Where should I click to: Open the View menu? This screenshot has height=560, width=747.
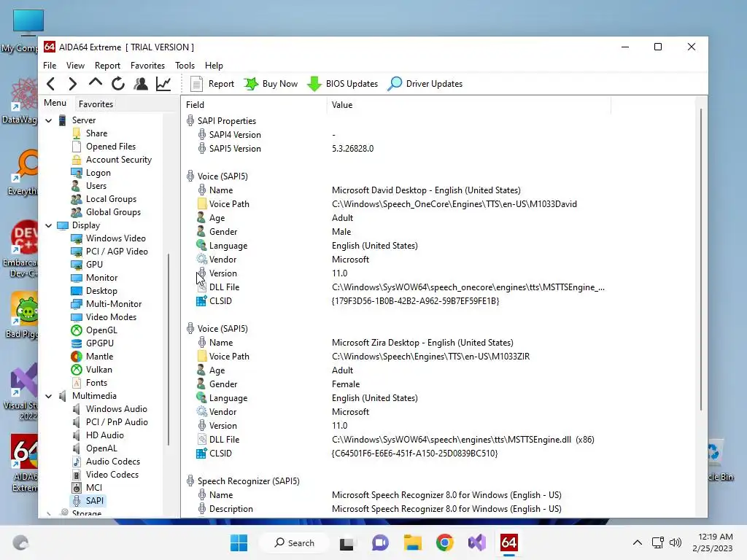[x=75, y=65]
